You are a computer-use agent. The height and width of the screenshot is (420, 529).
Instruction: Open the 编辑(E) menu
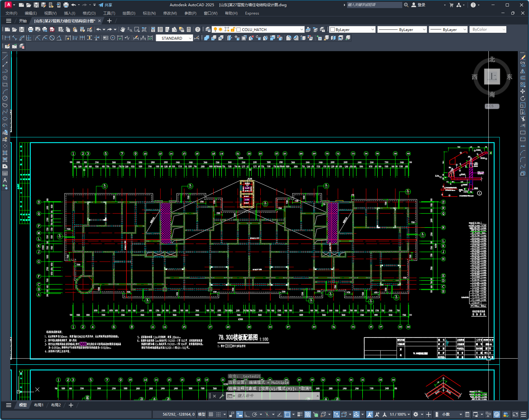click(31, 13)
